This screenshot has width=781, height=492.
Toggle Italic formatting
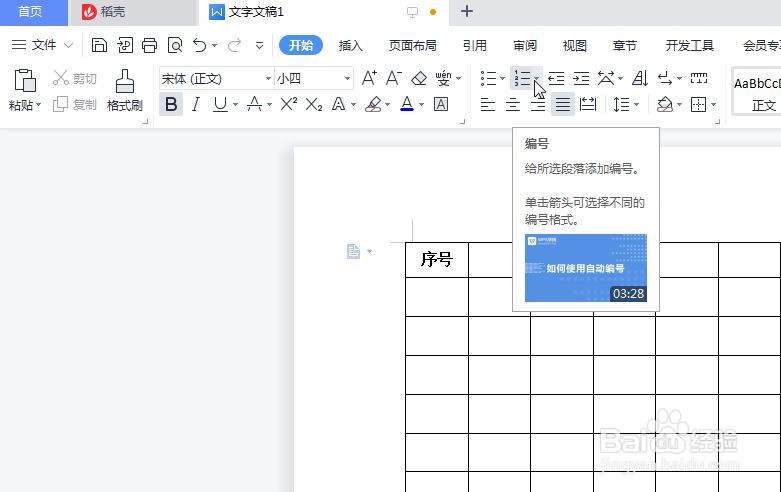pyautogui.click(x=196, y=105)
